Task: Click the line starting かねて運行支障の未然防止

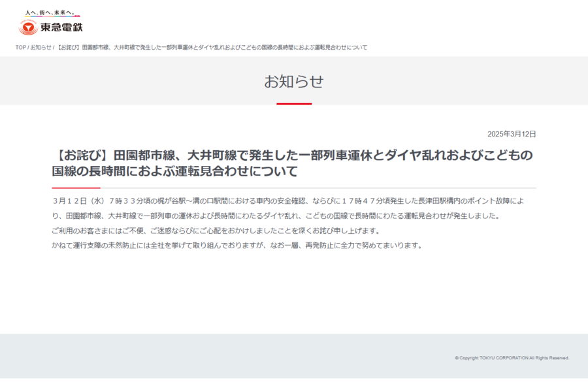Action: click(x=237, y=246)
